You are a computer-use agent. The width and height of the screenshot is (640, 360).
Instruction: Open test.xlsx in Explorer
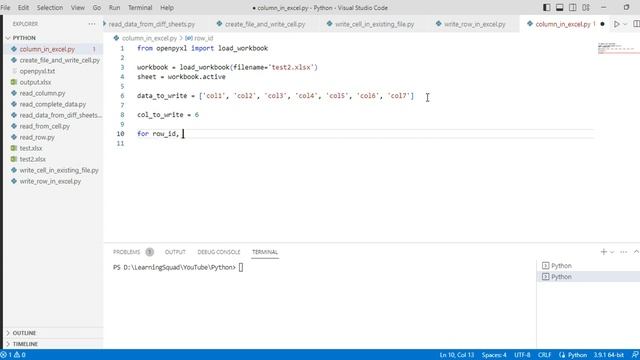(x=31, y=148)
